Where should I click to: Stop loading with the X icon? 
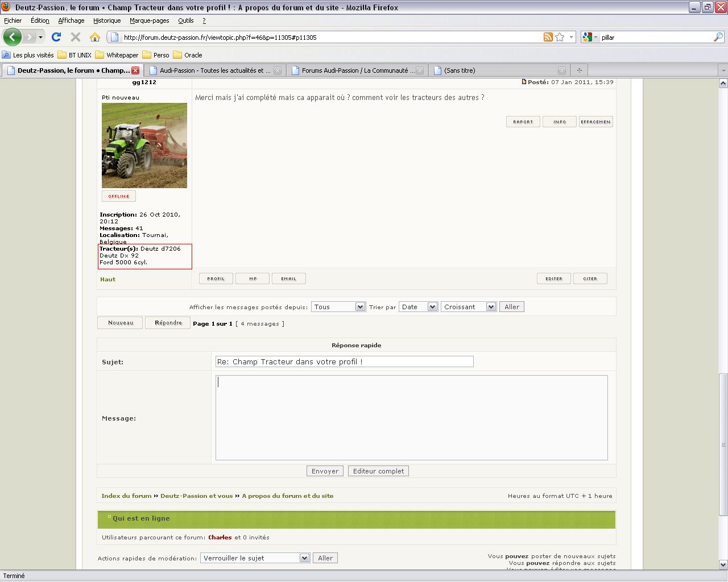pos(75,37)
